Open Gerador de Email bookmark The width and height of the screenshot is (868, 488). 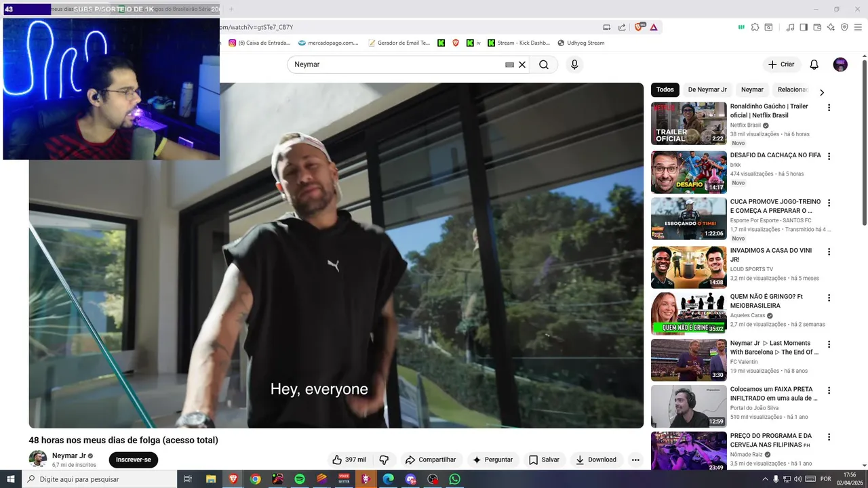[399, 43]
